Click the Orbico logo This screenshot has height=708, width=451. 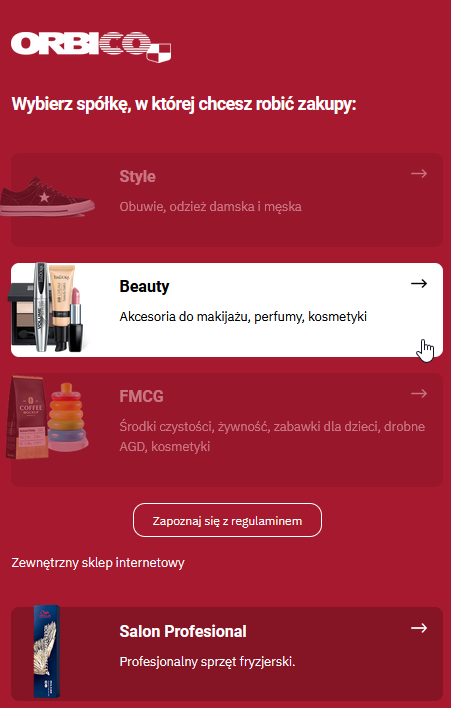(x=91, y=47)
